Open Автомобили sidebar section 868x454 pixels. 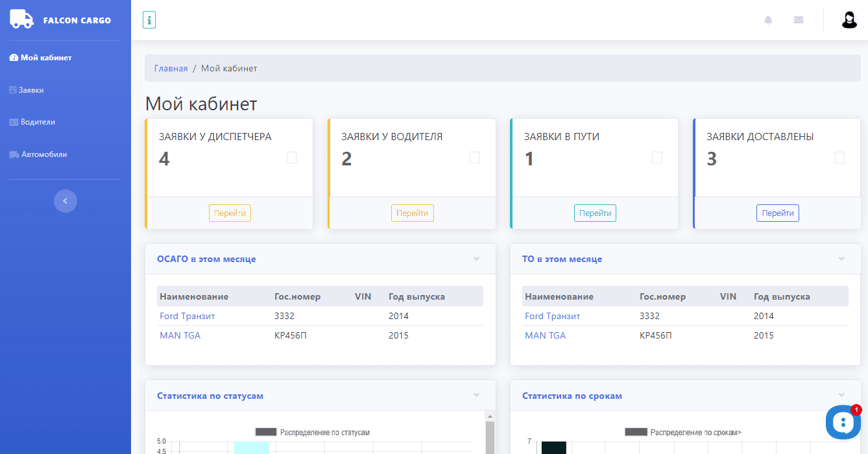click(x=43, y=154)
